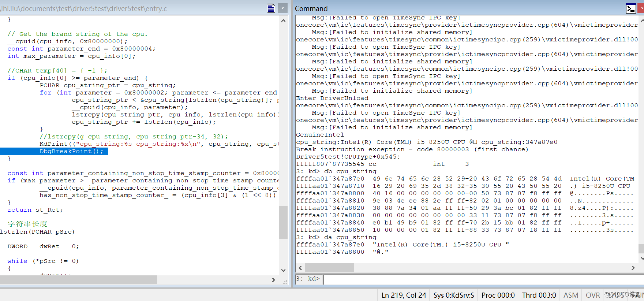Click the 'const int parameter_end' declaration line
This screenshot has height=301, width=644.
tap(82, 49)
